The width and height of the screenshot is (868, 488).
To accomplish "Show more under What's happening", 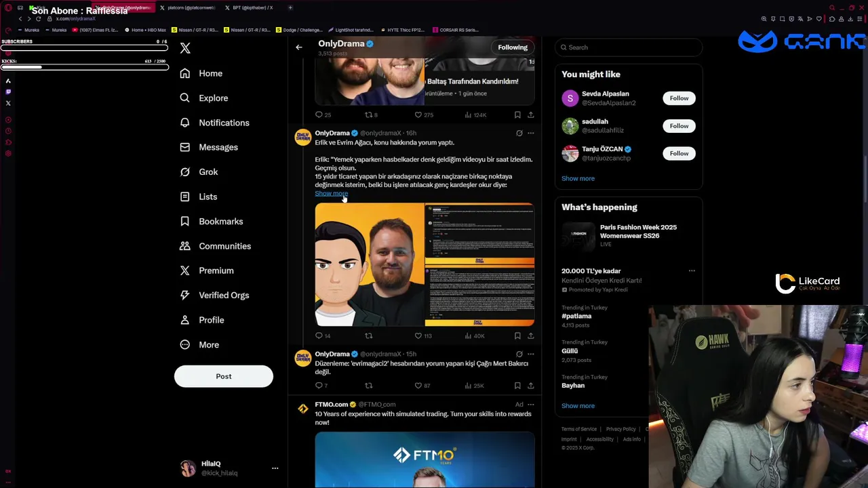I will (x=578, y=406).
